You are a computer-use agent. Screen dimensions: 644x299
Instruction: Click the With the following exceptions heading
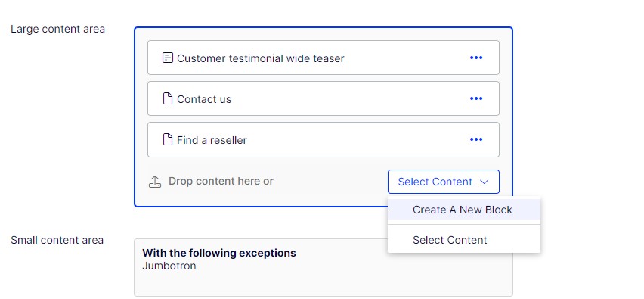(219, 253)
